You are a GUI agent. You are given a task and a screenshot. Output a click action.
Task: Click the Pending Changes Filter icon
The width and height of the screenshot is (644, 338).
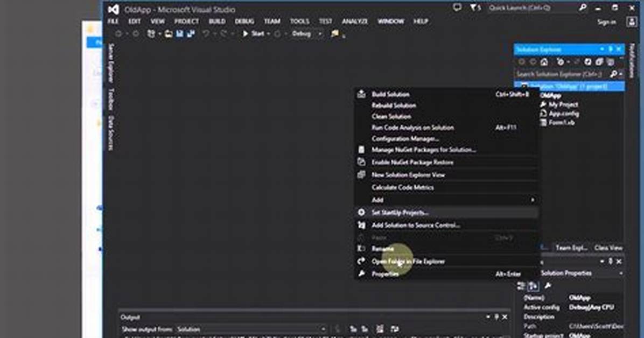pyautogui.click(x=560, y=62)
